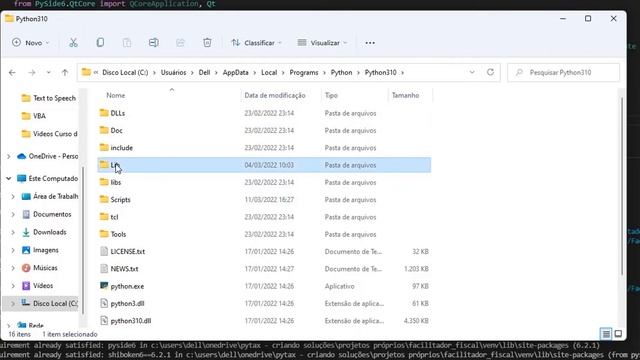
Task: Click Local breadcrumb segment
Action: [x=269, y=72]
